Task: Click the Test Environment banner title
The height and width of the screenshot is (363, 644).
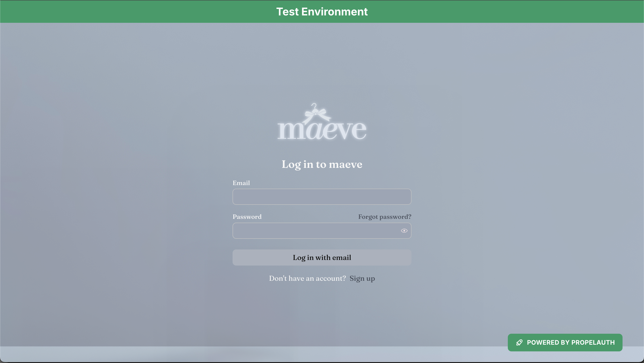Action: coord(322,11)
